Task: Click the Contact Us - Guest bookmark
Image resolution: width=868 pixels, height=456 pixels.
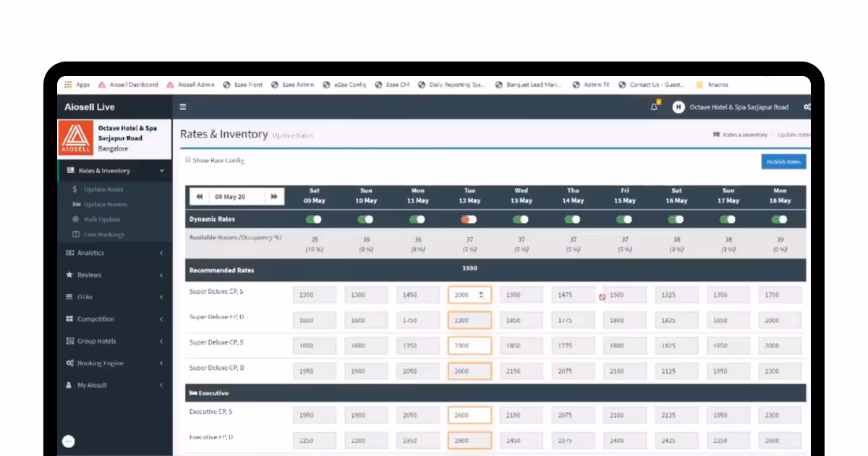Action: [652, 85]
